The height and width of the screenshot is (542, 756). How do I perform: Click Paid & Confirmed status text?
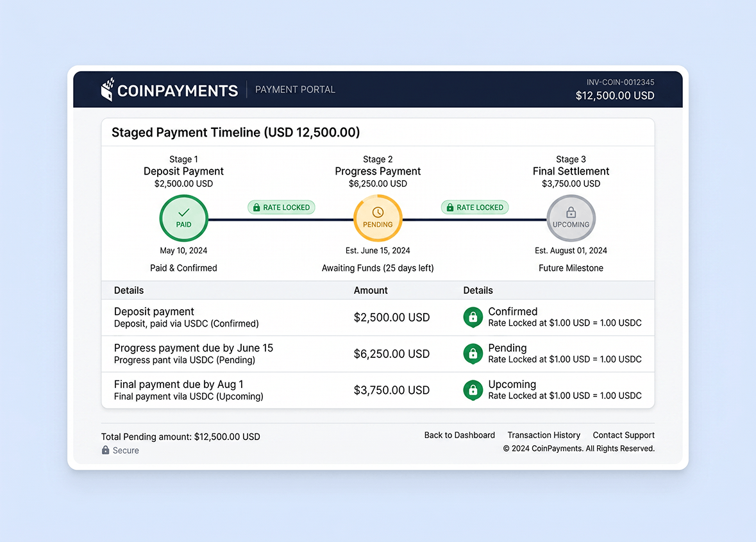pos(183,268)
